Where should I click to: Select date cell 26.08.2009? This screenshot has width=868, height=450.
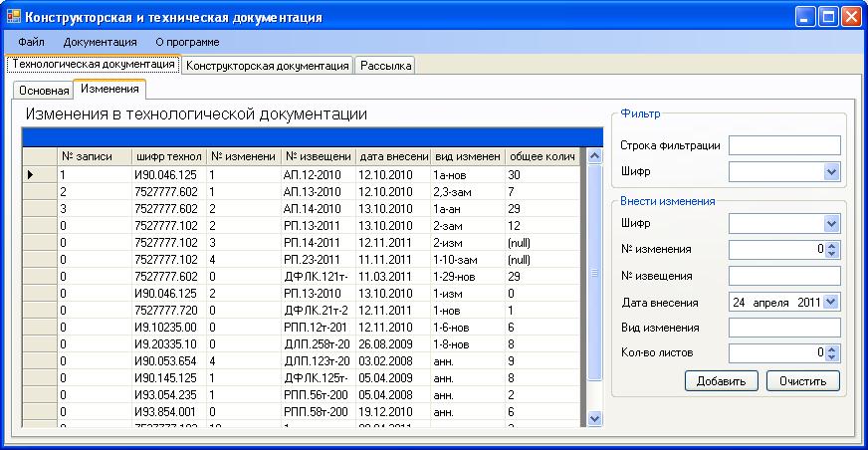393,344
